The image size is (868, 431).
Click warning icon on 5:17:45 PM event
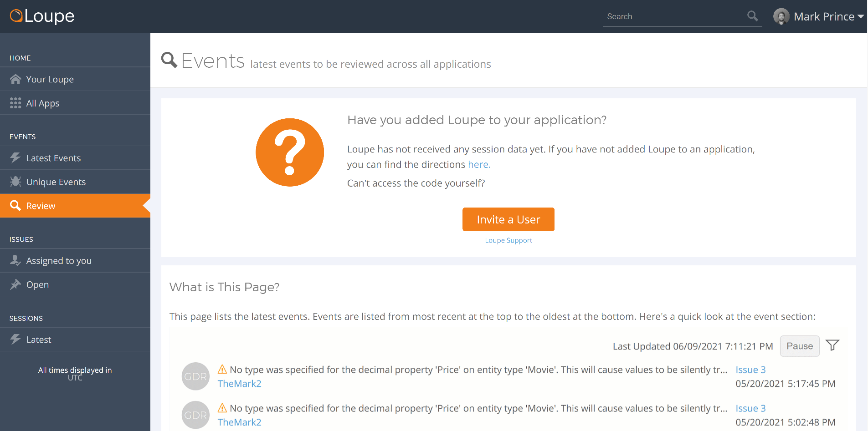[222, 369]
